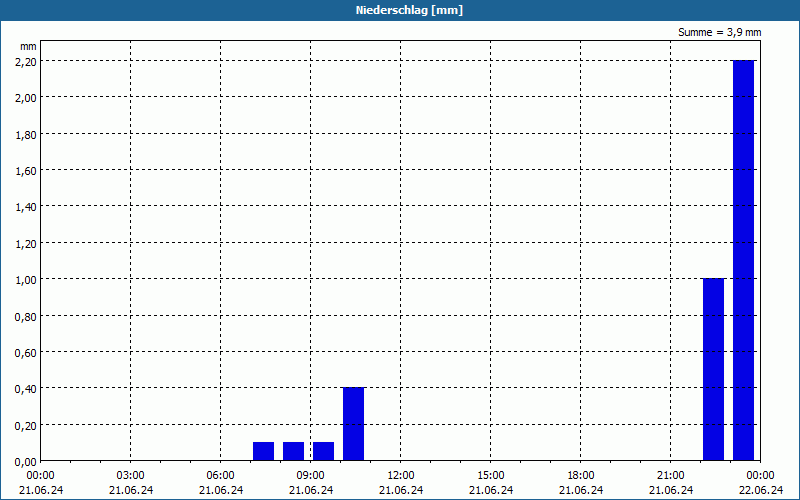Select the 0,40 mm bar after 10:00

[354, 424]
